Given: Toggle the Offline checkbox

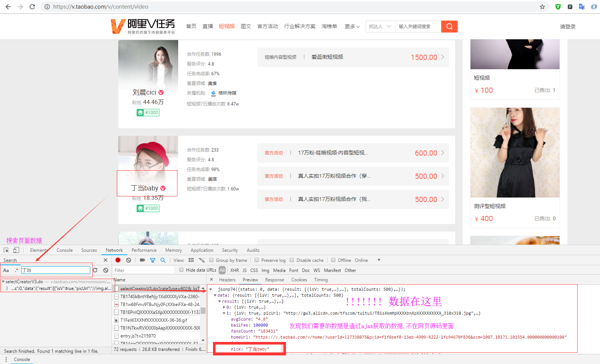Looking at the screenshot, I should pos(333,260).
